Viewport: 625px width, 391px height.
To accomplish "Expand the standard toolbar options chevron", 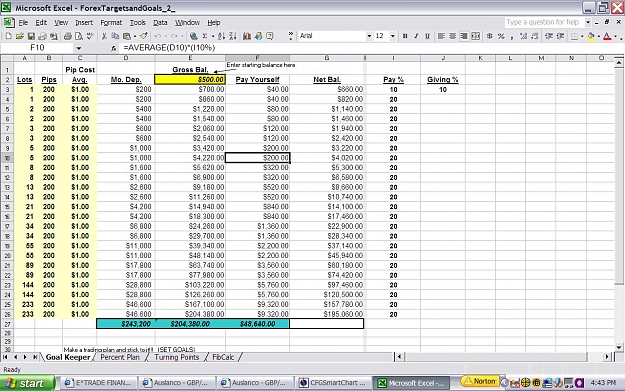I will 291,36.
